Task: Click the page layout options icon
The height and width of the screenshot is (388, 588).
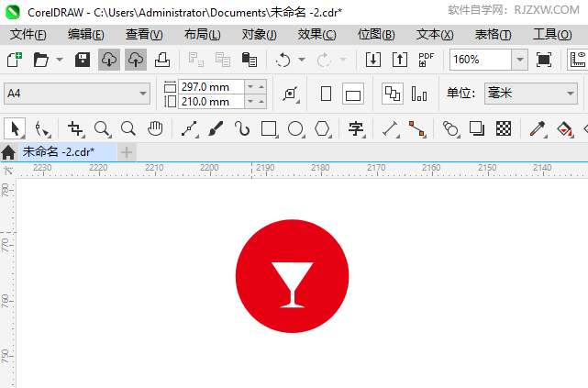Action: coord(291,94)
